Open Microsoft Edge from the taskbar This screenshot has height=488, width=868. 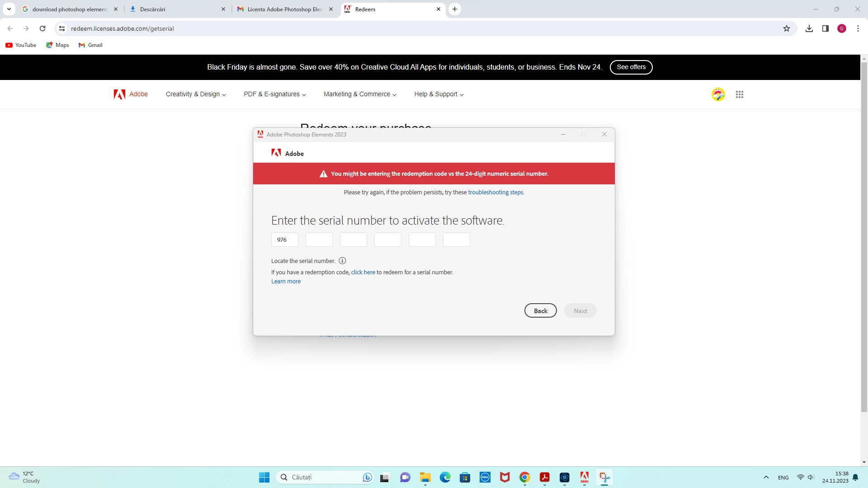(x=445, y=477)
